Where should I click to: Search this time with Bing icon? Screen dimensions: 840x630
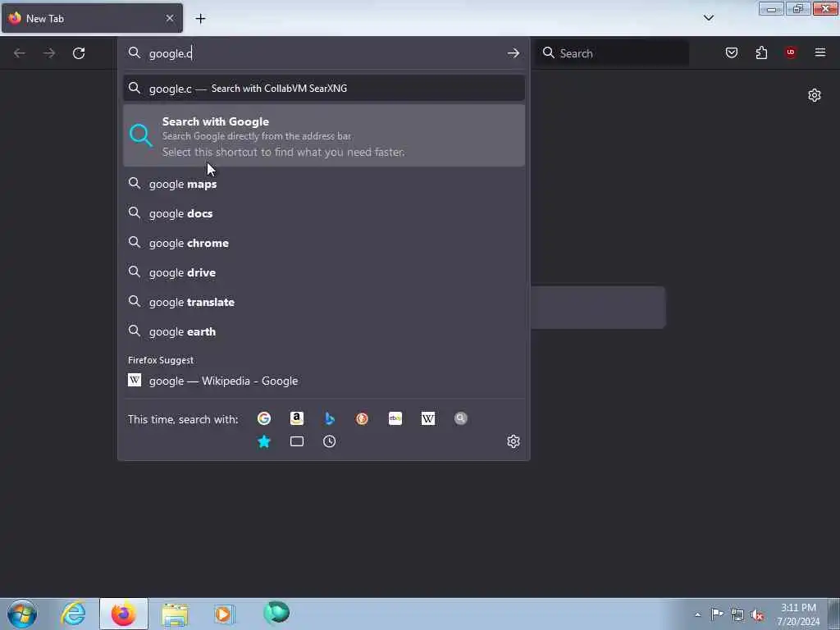pyautogui.click(x=330, y=418)
